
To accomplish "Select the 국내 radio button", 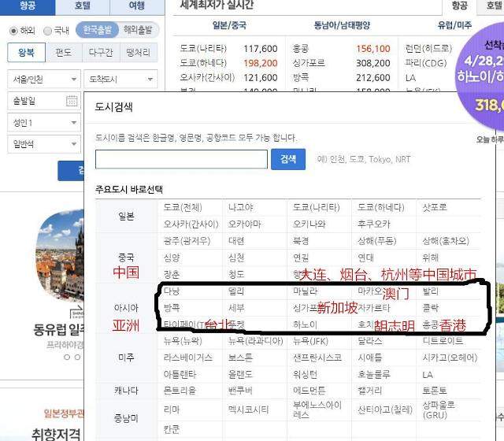I will (x=47, y=31).
